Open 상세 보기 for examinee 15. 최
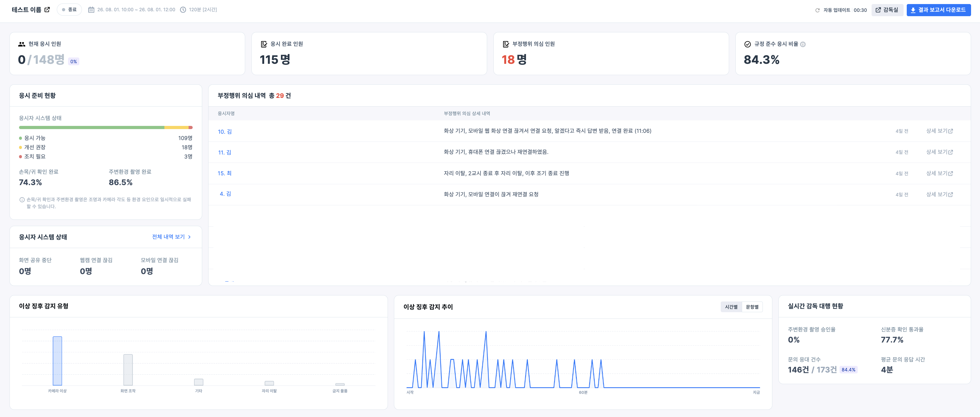This screenshot has height=417, width=980. [x=939, y=173]
